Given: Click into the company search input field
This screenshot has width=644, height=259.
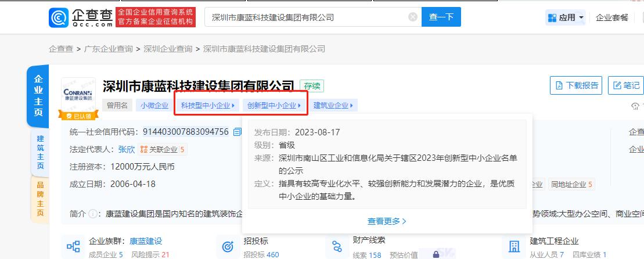Looking at the screenshot, I should click(306, 17).
